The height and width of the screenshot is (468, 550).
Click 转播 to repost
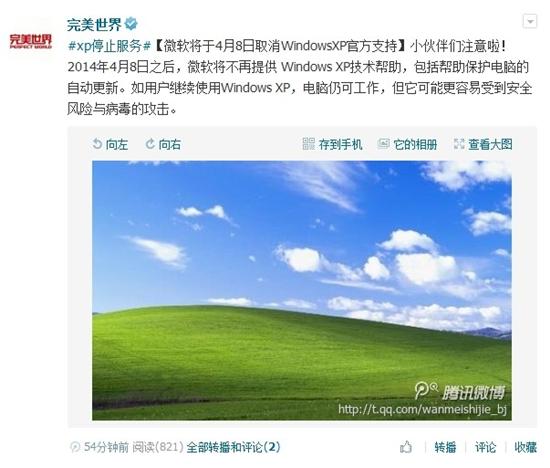click(445, 447)
